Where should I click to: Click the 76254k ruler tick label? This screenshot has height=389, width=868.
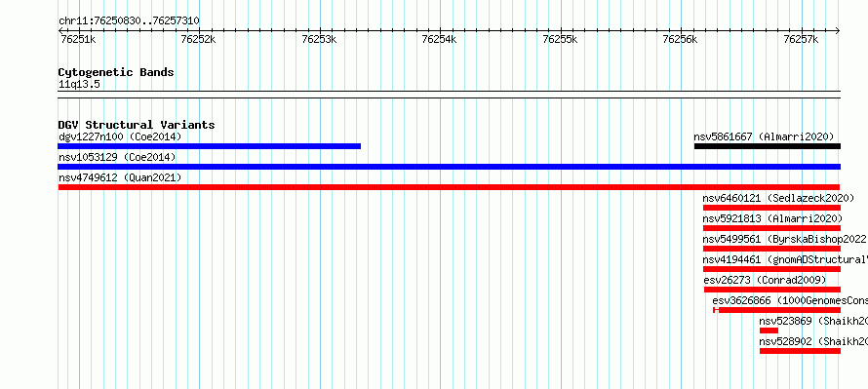click(x=439, y=39)
